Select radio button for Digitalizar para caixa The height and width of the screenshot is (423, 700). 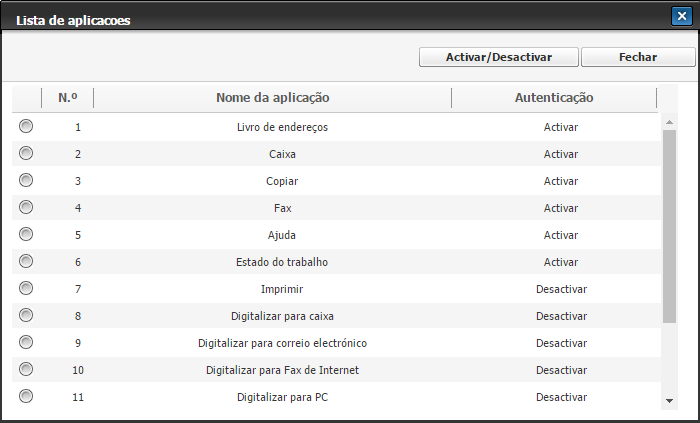(x=26, y=316)
